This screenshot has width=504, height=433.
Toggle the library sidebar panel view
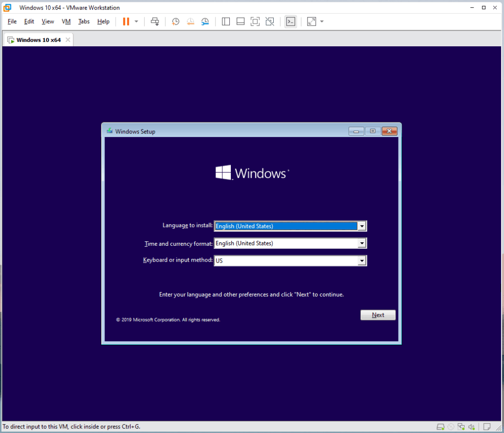[226, 22]
